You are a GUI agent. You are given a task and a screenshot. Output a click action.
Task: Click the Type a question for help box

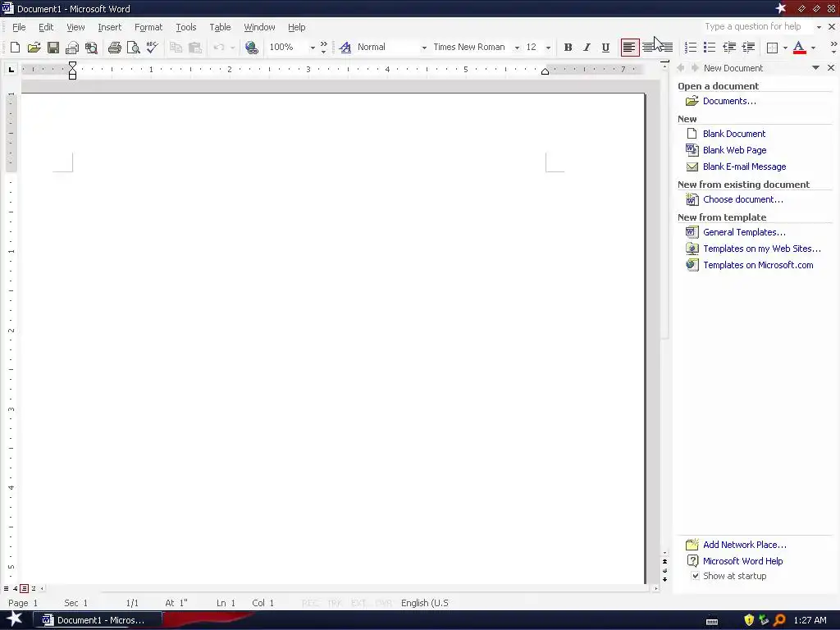756,27
